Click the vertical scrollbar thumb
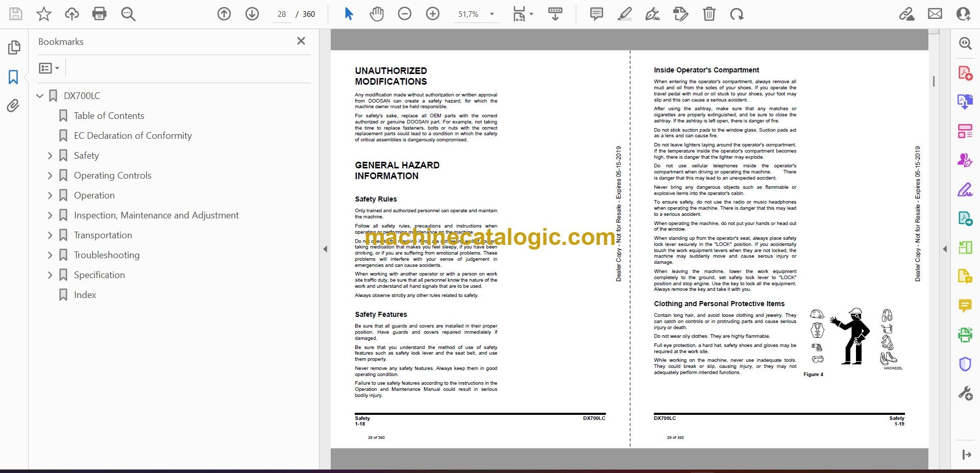 tap(934, 81)
